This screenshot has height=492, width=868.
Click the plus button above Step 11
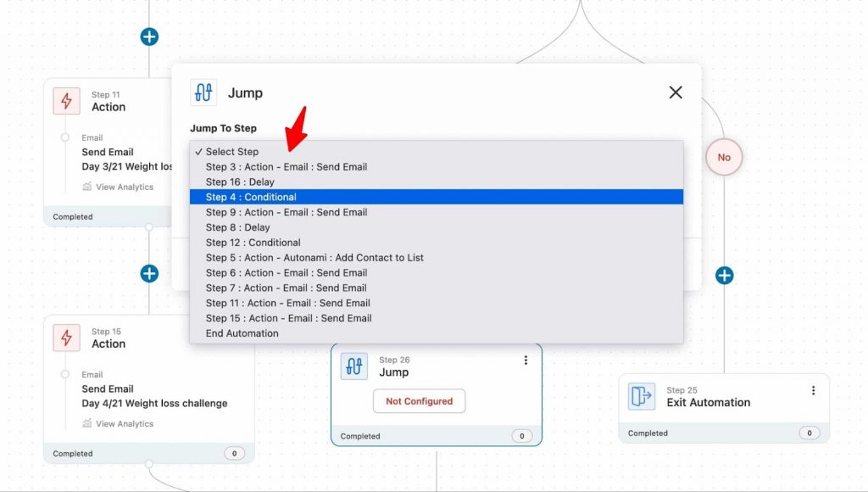149,36
